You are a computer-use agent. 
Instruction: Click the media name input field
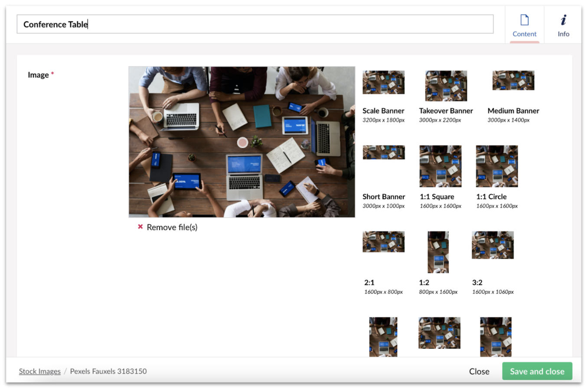point(255,24)
